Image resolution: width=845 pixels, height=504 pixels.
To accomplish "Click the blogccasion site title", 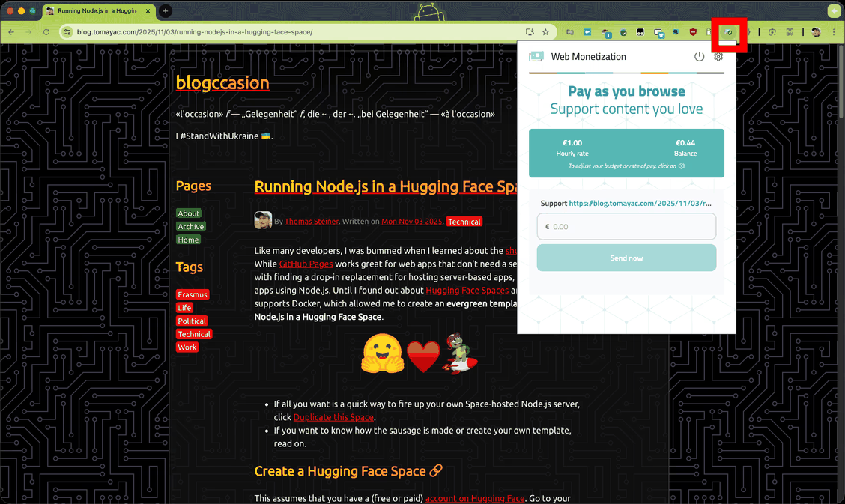I will pyautogui.click(x=222, y=82).
